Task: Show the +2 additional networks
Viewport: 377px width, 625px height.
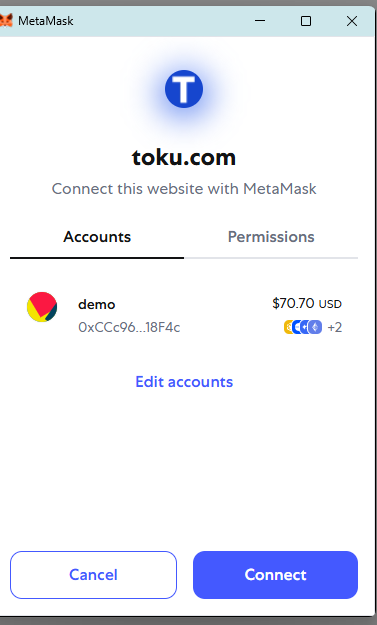Action: click(334, 327)
